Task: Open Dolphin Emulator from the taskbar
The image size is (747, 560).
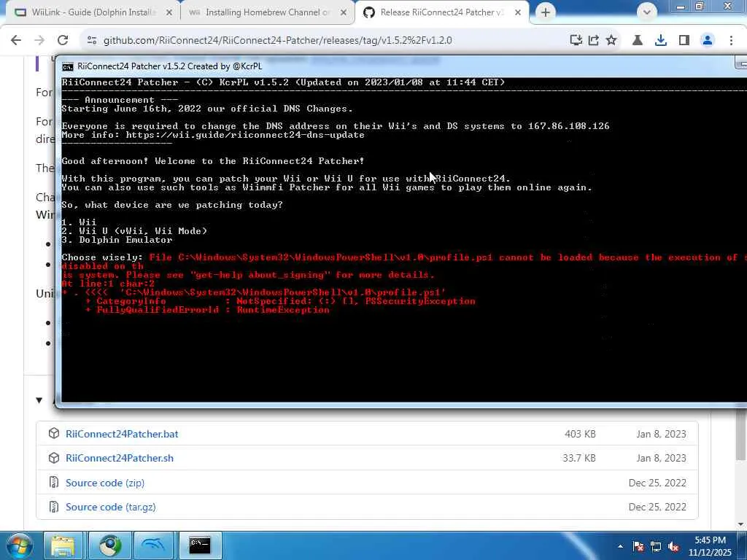Action: point(153,545)
